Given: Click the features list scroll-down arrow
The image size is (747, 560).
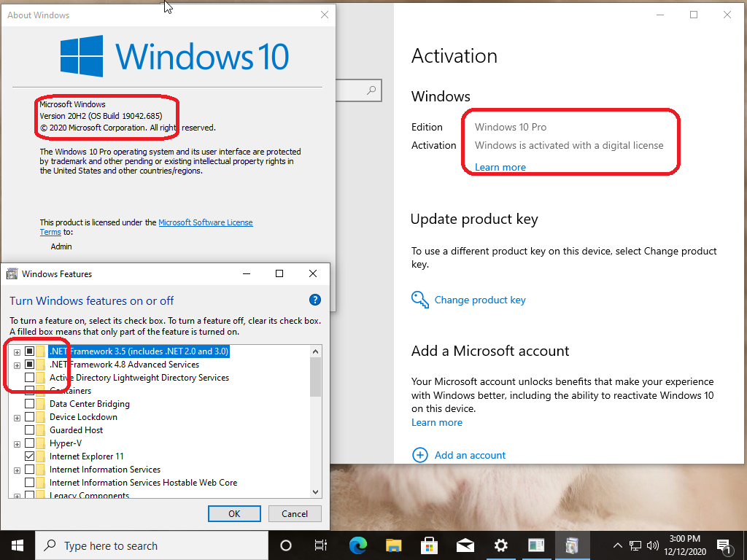Looking at the screenshot, I should (x=315, y=492).
